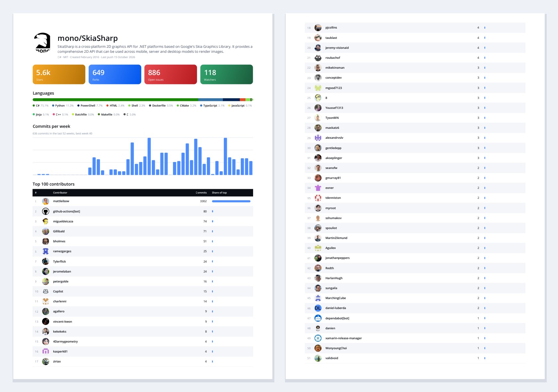Click the PowerShell language legend entry
The height and width of the screenshot is (392, 558).
pyautogui.click(x=90, y=106)
